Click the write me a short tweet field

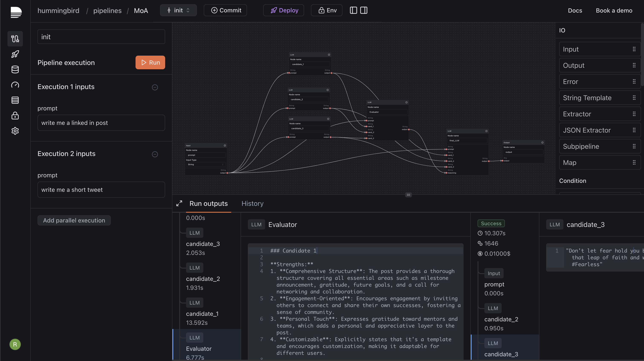(101, 190)
